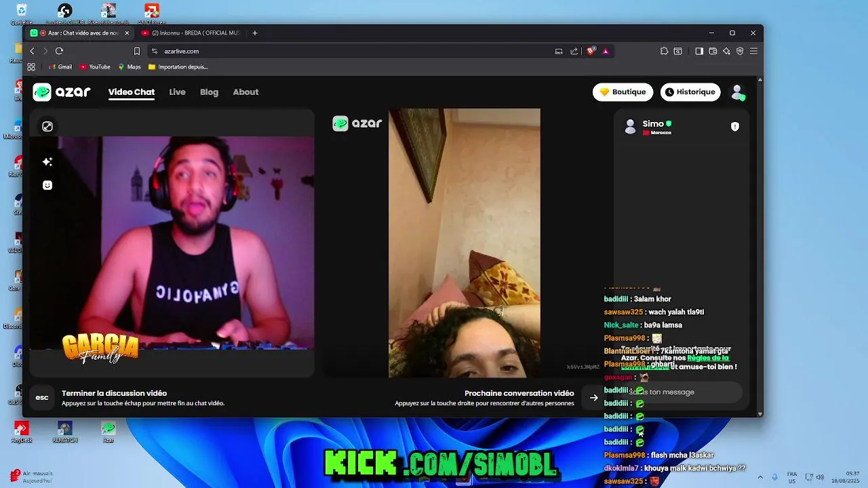Reload the azarlive.com page
Screen dimensions: 868x488
[59, 51]
